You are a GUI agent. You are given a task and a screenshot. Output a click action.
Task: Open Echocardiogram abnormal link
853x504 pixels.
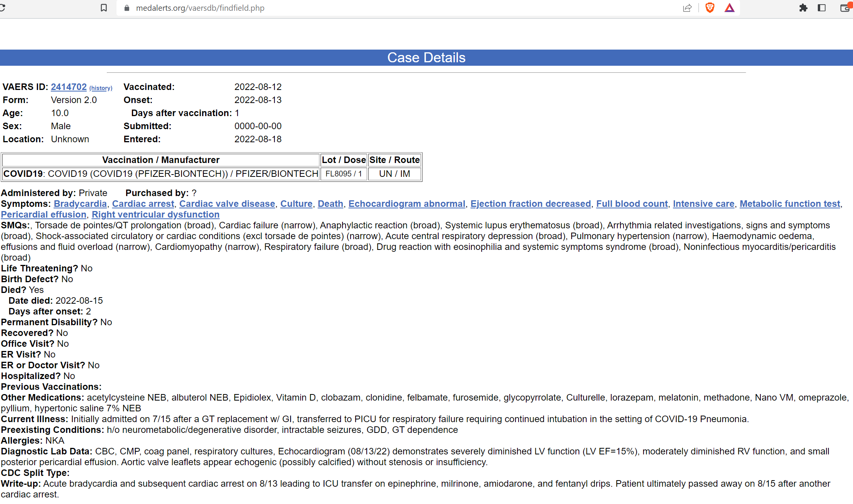(407, 204)
